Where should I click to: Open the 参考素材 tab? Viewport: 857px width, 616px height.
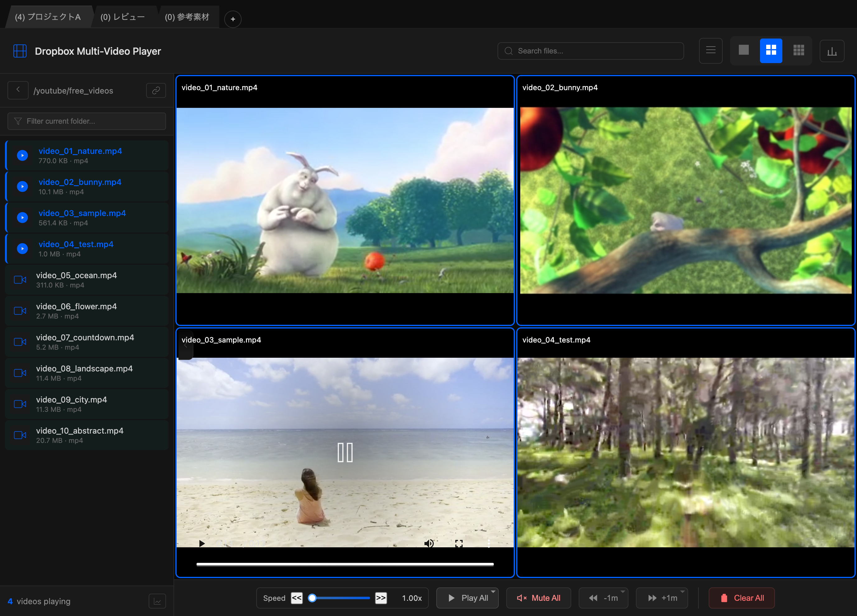187,17
